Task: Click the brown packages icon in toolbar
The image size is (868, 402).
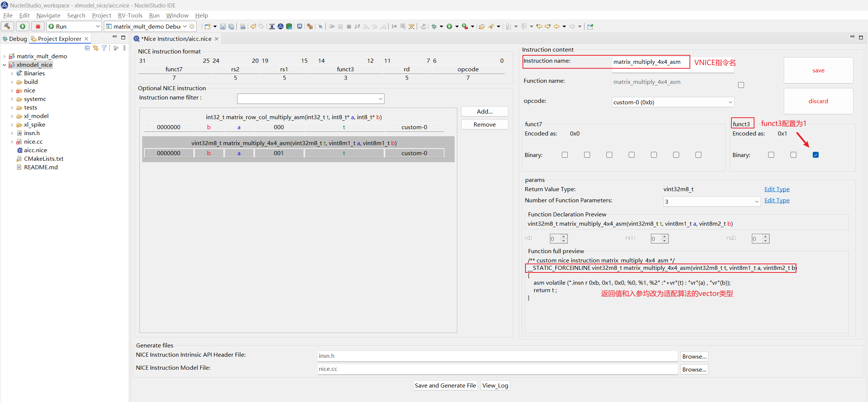Action: coord(310,26)
